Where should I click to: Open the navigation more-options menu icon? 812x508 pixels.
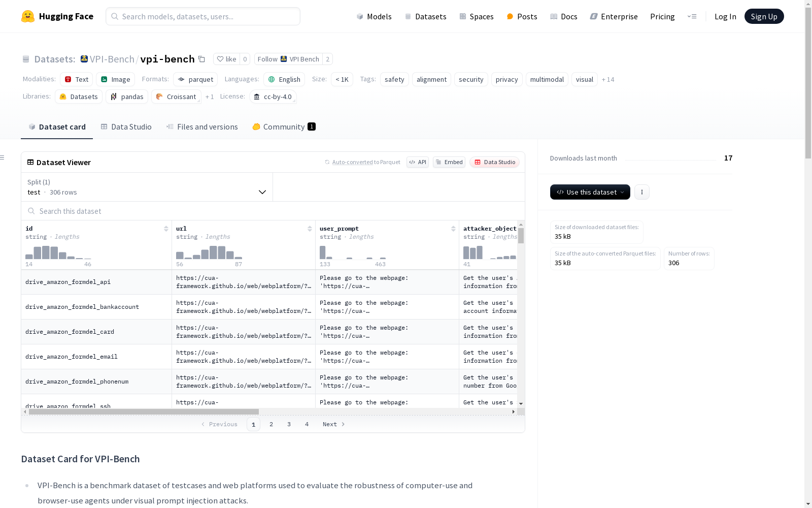(692, 16)
